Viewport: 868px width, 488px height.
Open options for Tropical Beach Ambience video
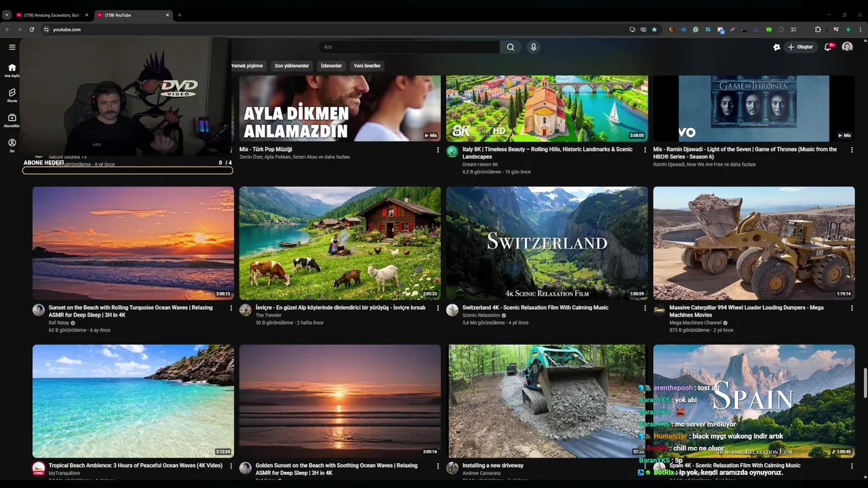click(231, 466)
